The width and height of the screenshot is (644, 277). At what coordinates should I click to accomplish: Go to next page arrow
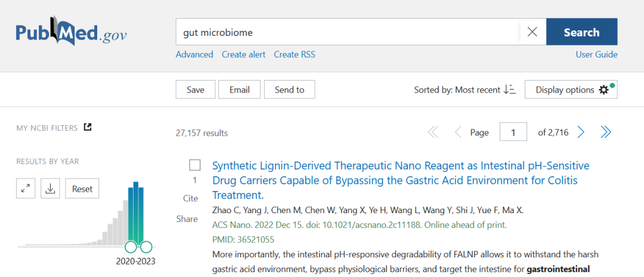(x=581, y=133)
